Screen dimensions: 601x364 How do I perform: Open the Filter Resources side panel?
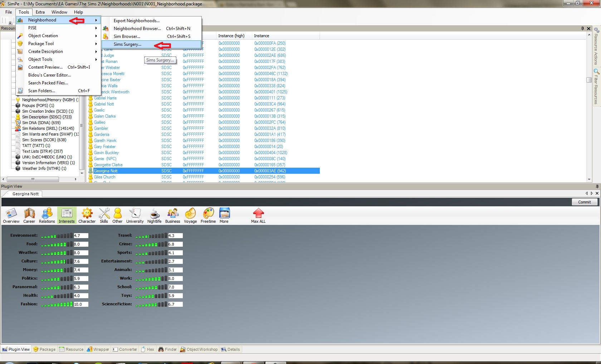point(596,87)
